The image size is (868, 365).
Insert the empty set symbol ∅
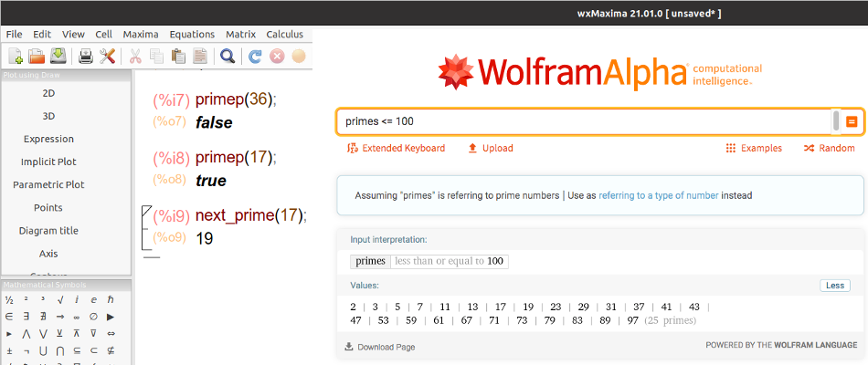pos(93,317)
